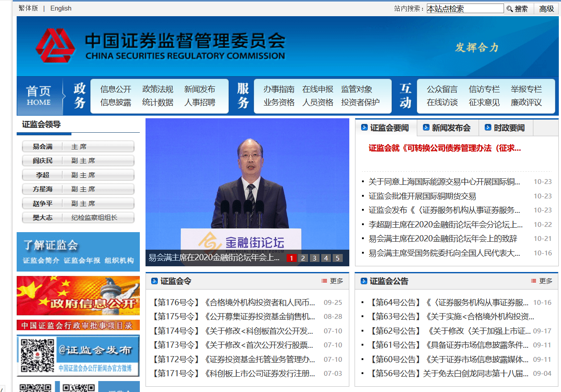Open the 首页 HOME navigation item

point(39,95)
